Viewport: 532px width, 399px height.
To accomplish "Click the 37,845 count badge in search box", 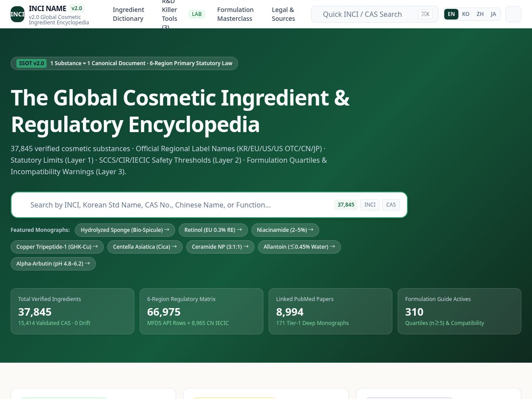I will click(346, 205).
